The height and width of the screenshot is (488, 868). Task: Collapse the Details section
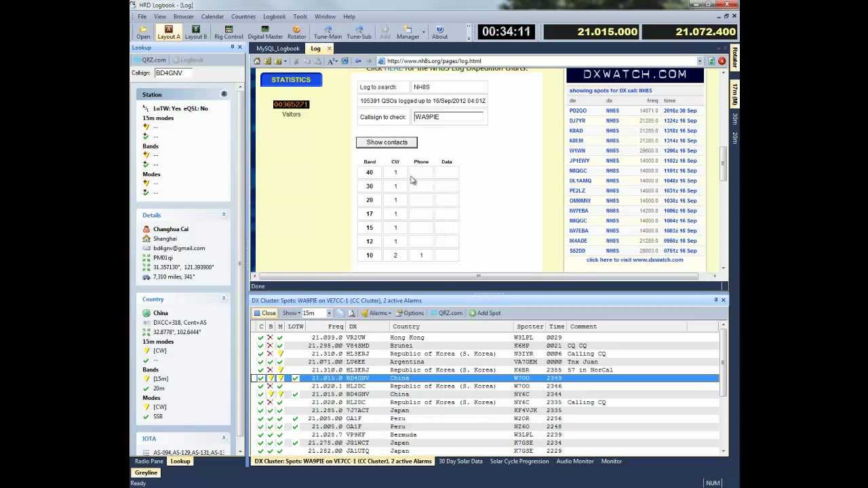tap(224, 215)
